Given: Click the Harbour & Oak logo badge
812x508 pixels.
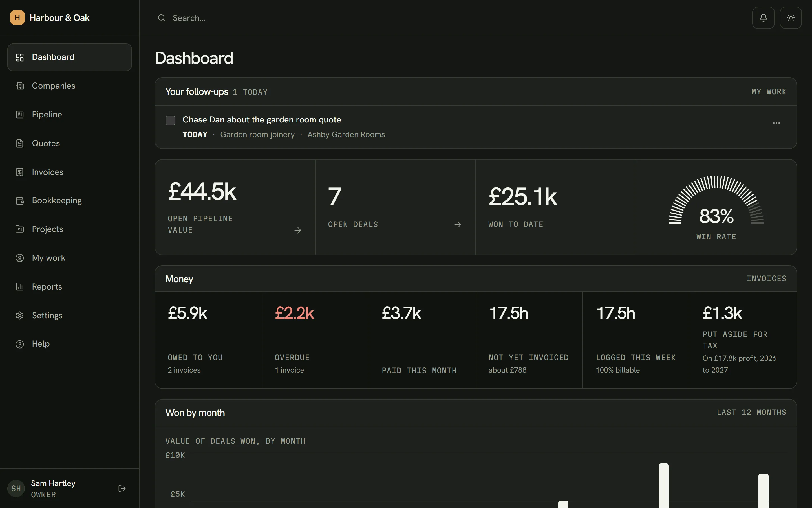Looking at the screenshot, I should click(x=17, y=17).
